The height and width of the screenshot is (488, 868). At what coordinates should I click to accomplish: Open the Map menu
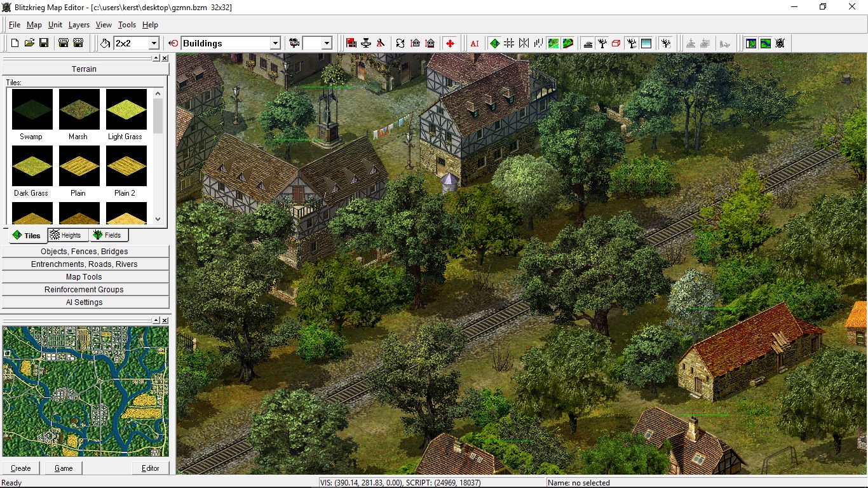click(x=34, y=25)
